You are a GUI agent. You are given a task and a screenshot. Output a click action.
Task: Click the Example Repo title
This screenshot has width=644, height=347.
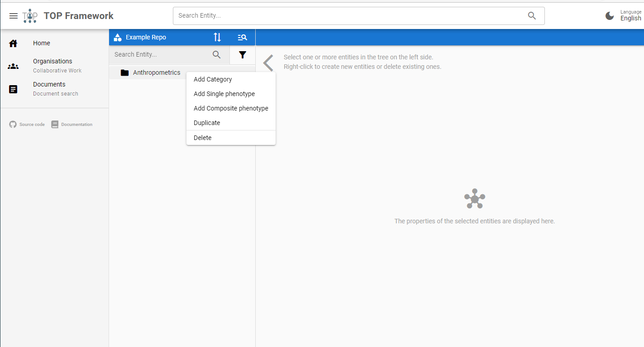click(146, 37)
